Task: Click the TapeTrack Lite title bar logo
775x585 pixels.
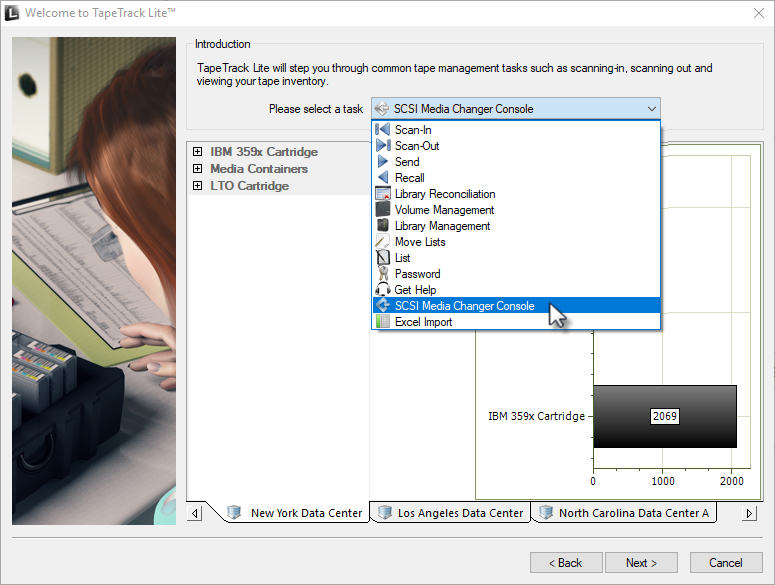Action: pos(11,13)
